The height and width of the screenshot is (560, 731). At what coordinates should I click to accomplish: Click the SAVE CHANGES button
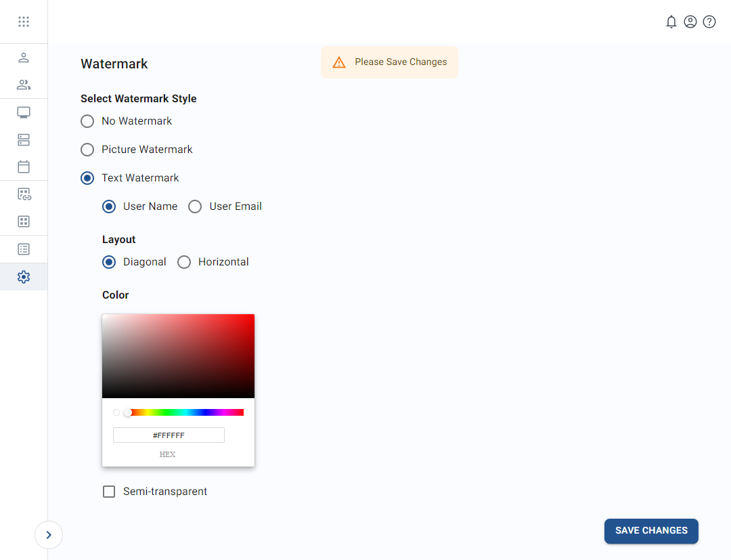[650, 531]
